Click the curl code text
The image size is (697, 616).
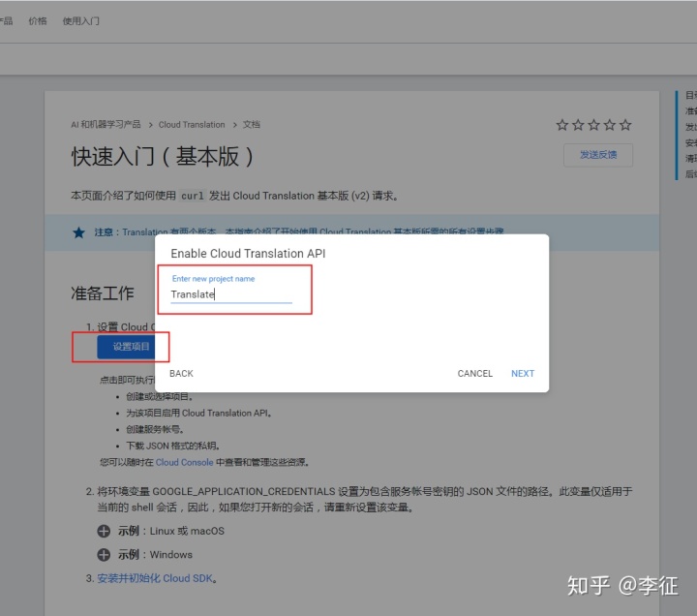pyautogui.click(x=193, y=196)
